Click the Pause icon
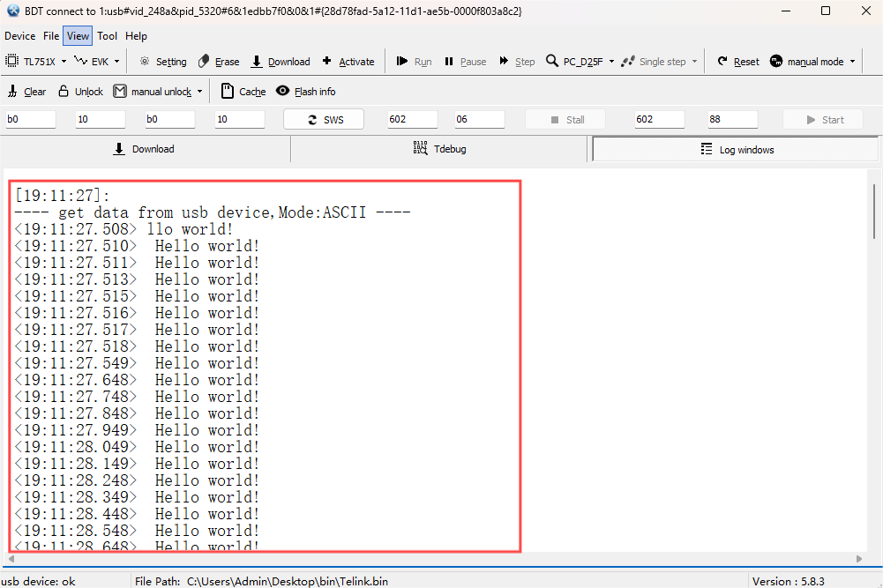 point(449,62)
